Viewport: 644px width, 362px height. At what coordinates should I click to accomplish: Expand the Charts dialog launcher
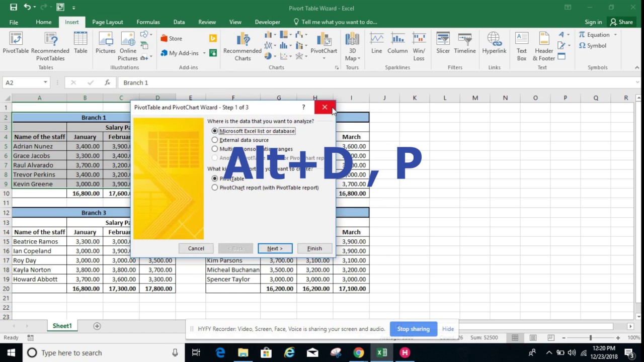(337, 67)
